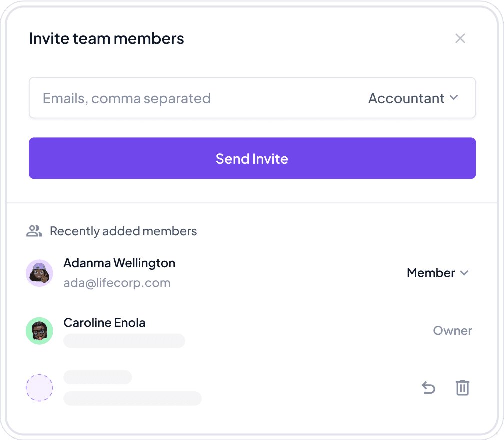This screenshot has width=504, height=440.
Task: Expand the Accountant role chevron
Action: click(454, 97)
